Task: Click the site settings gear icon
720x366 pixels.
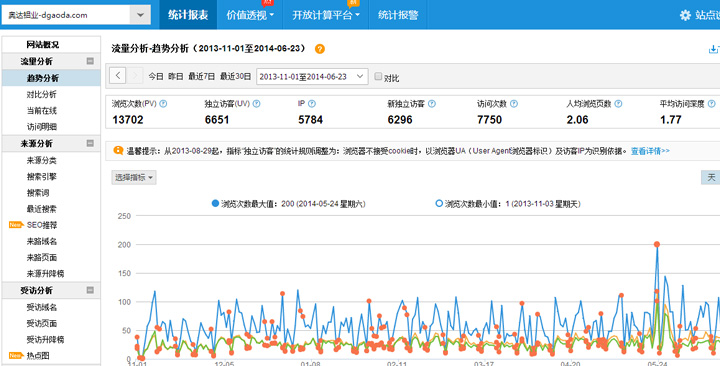Action: pos(685,15)
